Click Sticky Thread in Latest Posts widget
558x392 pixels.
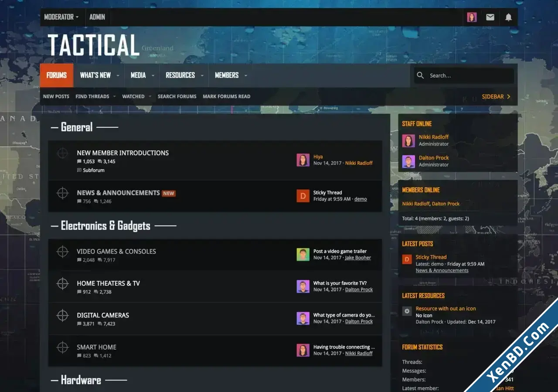pyautogui.click(x=431, y=257)
